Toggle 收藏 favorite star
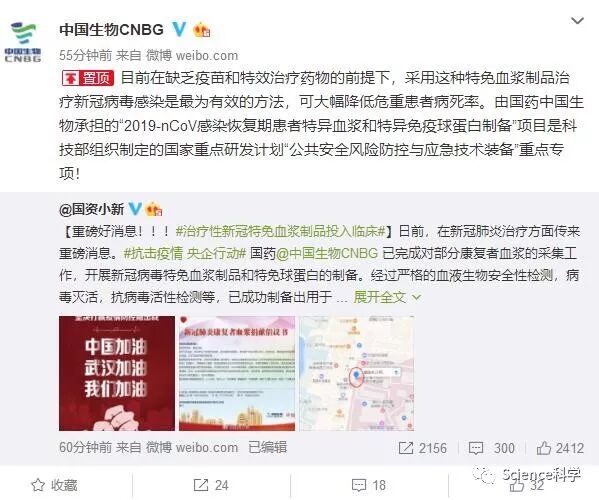Viewport: 599px width, 500px height. [54, 485]
